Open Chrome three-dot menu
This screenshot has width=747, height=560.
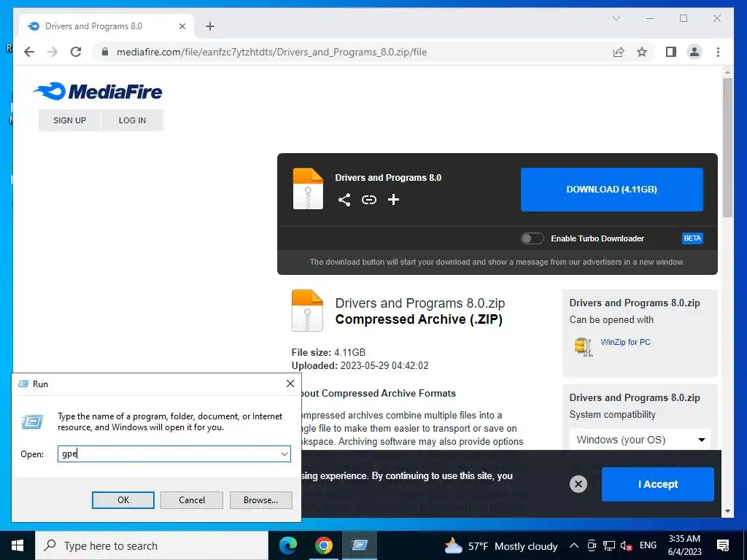click(x=718, y=52)
